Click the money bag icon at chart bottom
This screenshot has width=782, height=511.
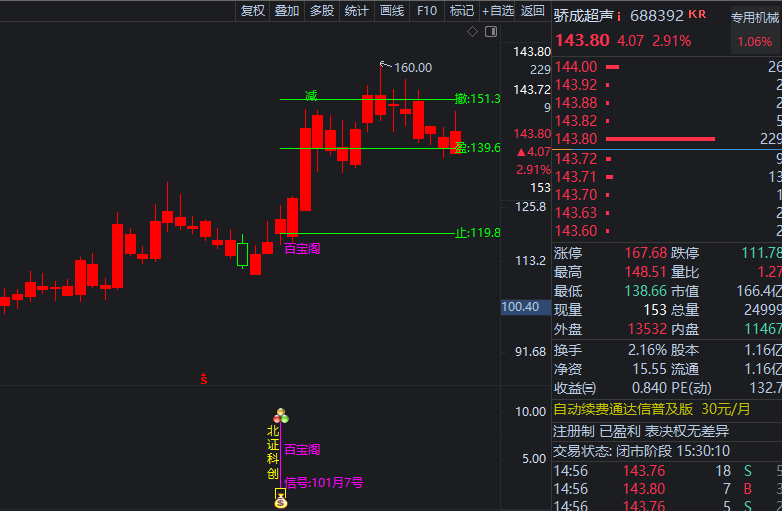point(280,502)
